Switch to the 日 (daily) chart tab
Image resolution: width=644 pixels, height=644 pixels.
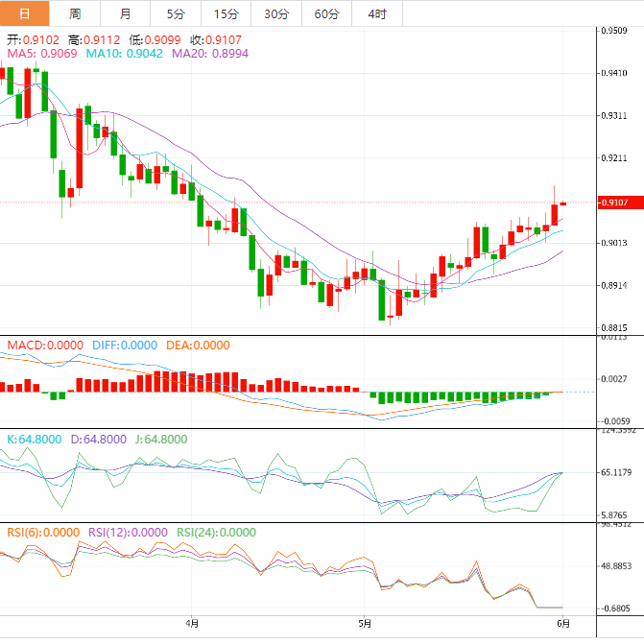[x=24, y=13]
